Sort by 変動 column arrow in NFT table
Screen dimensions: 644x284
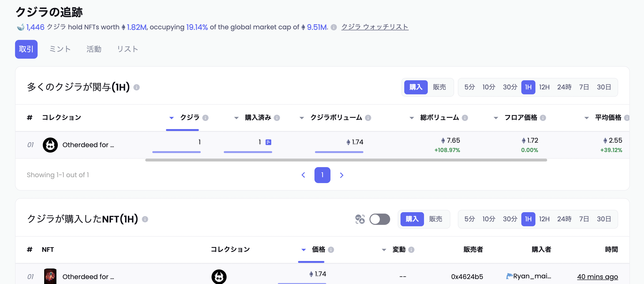point(384,250)
